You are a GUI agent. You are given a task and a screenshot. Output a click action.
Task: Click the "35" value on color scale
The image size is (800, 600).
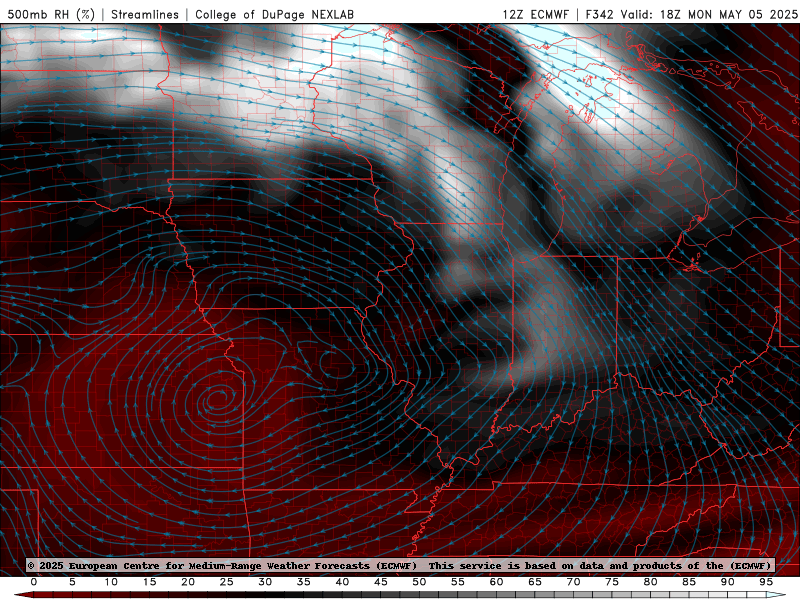coord(304,582)
